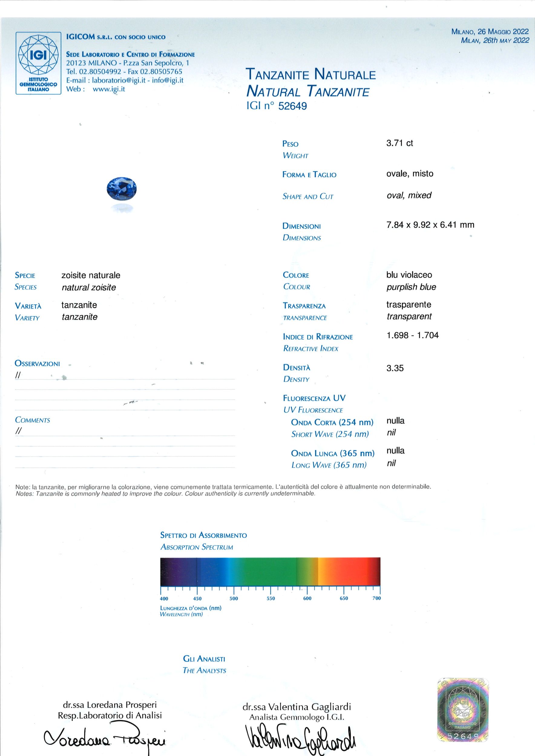This screenshot has width=535, height=756.
Task: Click the 3.71 ct weight value
Action: (x=400, y=143)
